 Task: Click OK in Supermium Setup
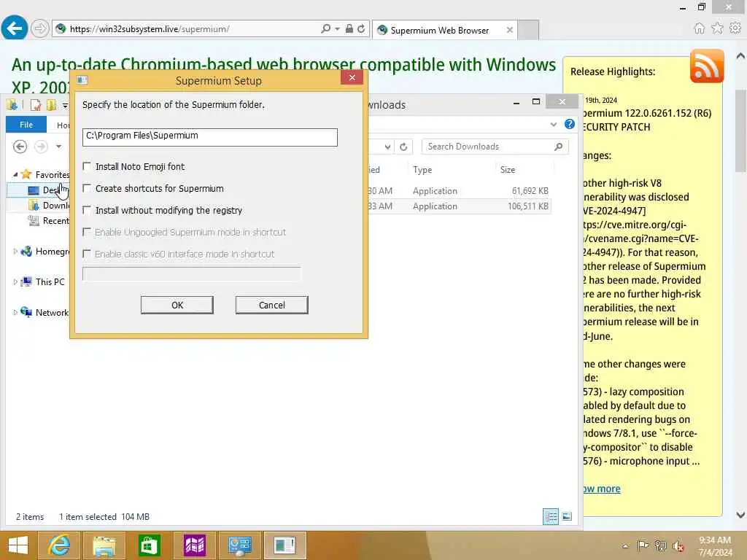tap(177, 305)
